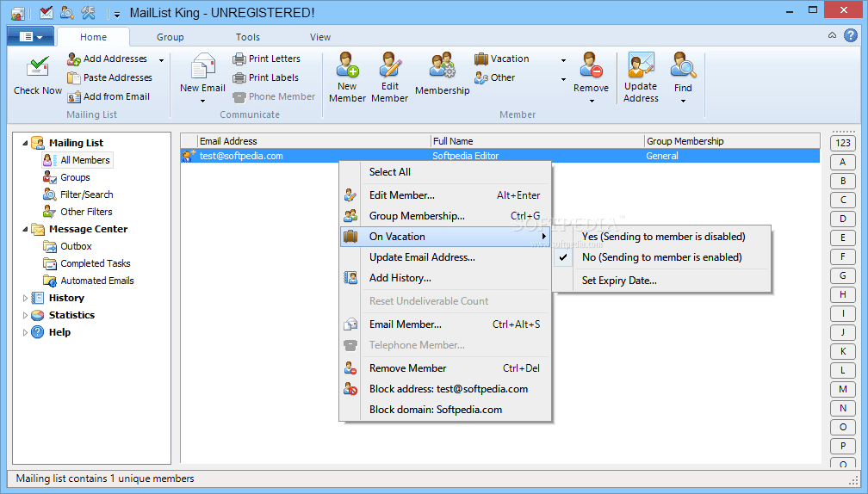
Task: Choose Set Expiry Date... in submenu
Action: pyautogui.click(x=662, y=281)
